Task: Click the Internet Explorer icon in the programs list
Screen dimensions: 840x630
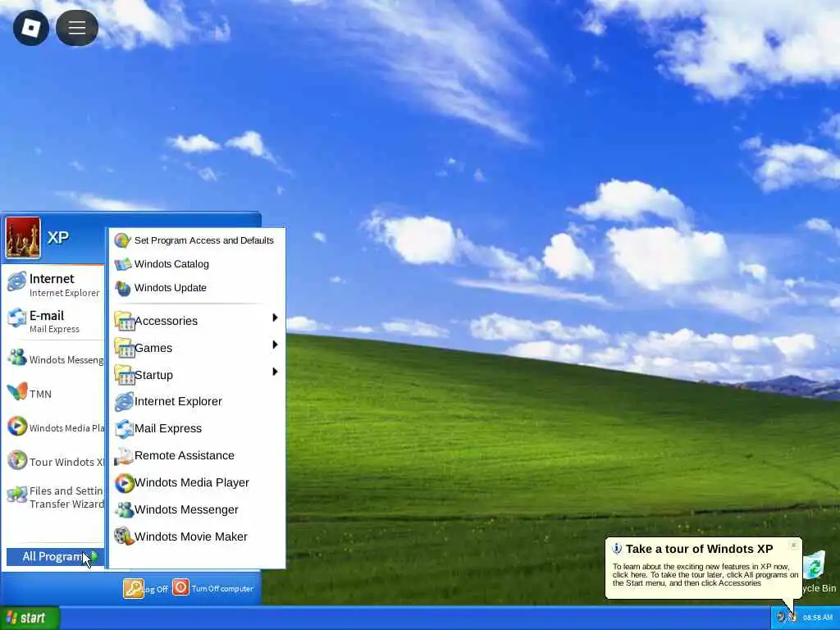Action: pos(125,401)
